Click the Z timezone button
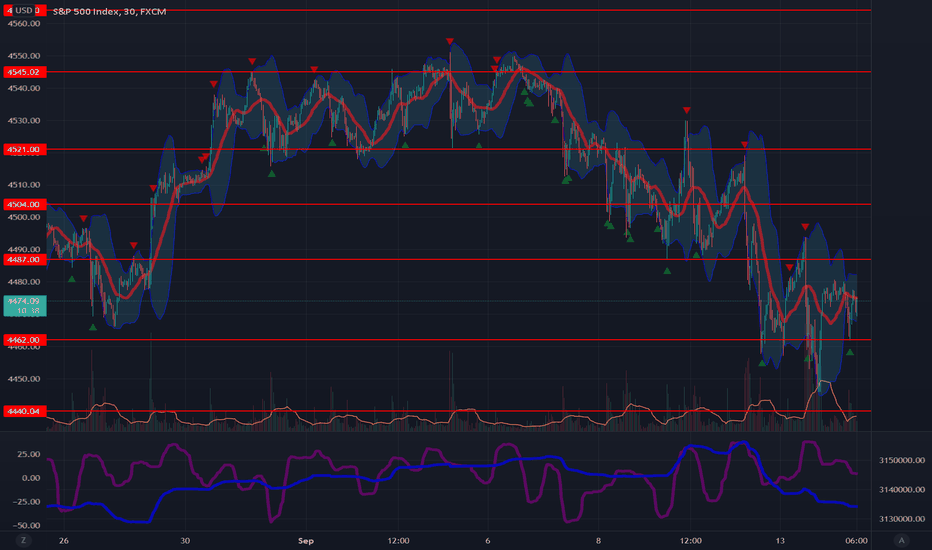The height and width of the screenshot is (550, 932). [x=23, y=540]
